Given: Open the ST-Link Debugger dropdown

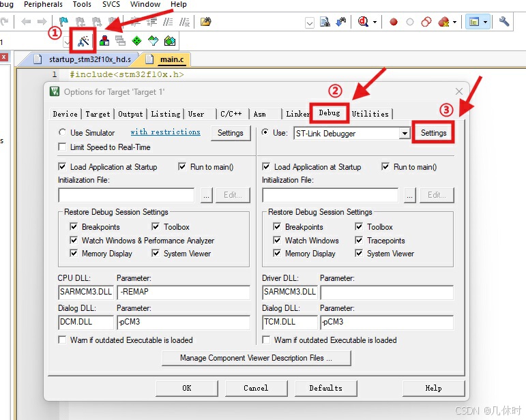Looking at the screenshot, I should pyautogui.click(x=405, y=134).
